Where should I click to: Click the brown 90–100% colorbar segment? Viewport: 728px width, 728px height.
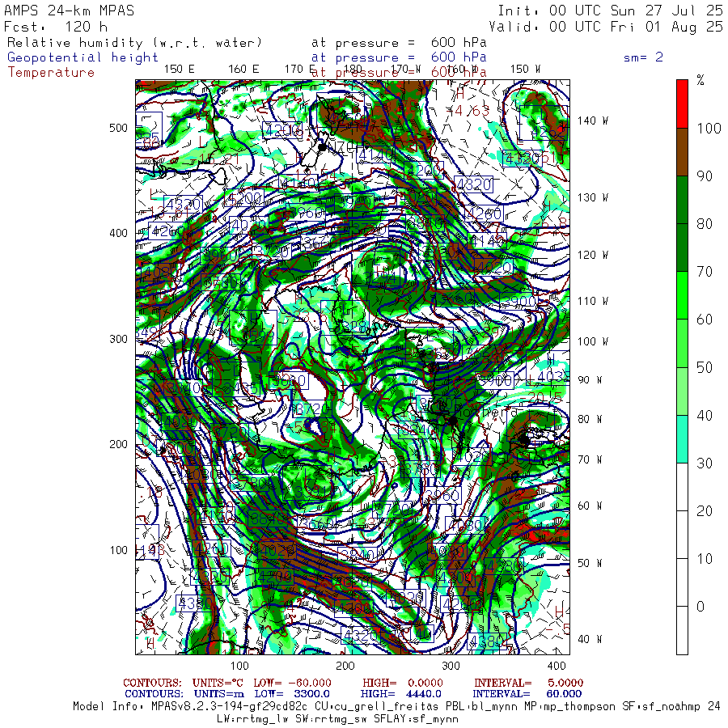(682, 152)
